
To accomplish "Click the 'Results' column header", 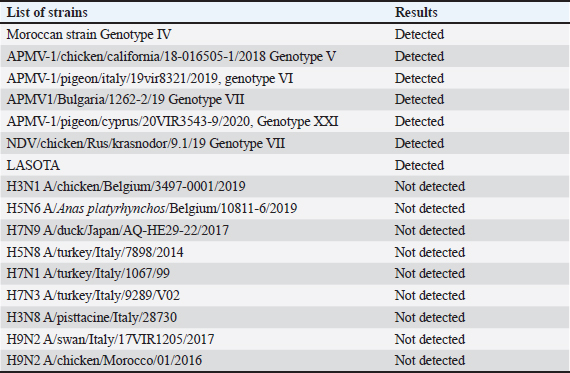I will tap(416, 12).
